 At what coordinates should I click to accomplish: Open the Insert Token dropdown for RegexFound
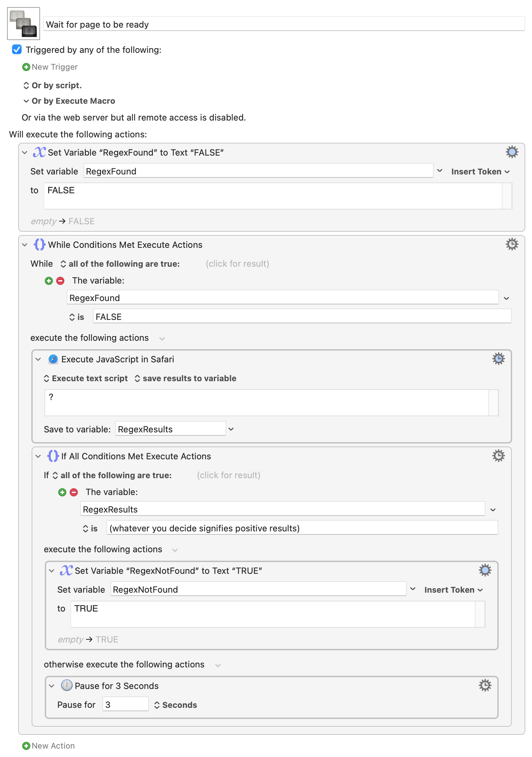tap(480, 172)
